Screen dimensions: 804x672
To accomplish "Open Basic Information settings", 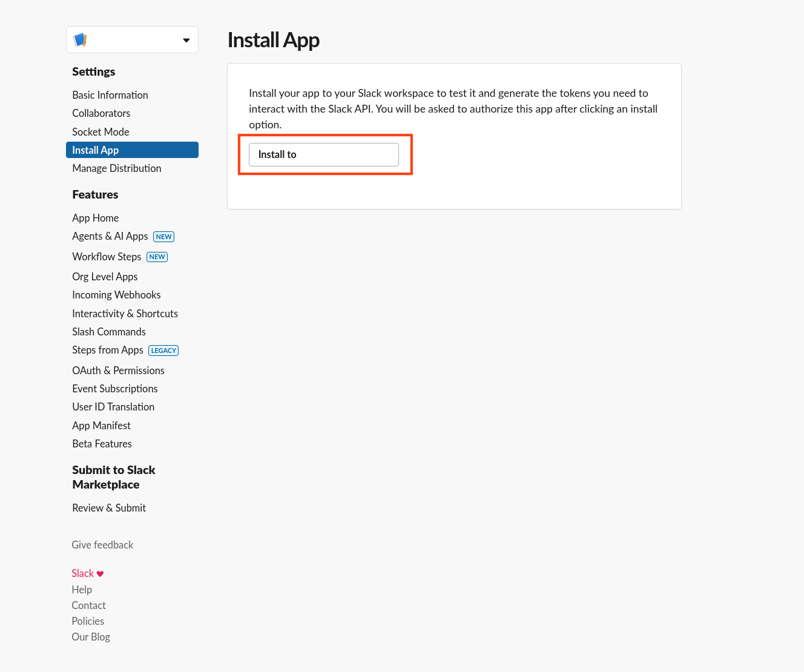I will pos(110,95).
